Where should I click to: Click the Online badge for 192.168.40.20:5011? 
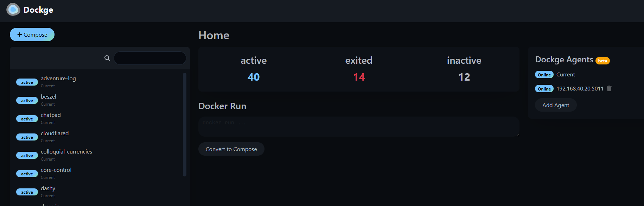[544, 89]
